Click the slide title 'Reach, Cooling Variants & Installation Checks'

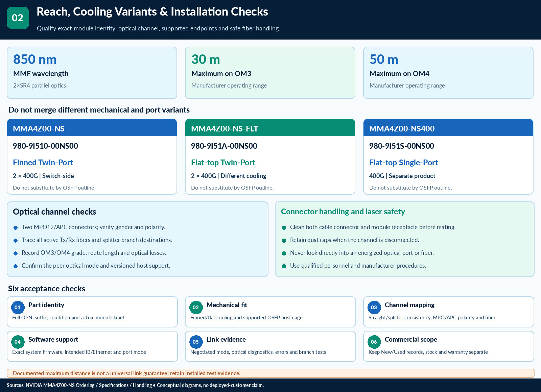click(x=152, y=12)
